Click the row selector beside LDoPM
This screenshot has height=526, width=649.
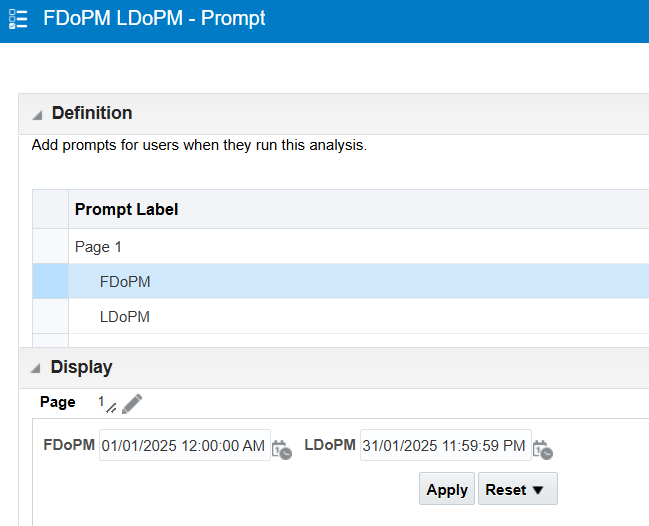pos(50,317)
